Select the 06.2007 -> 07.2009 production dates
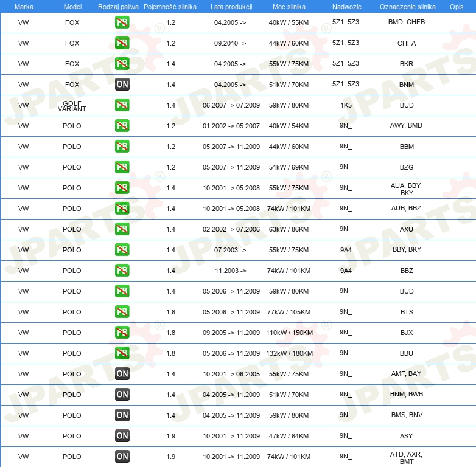This screenshot has height=467, width=476. click(x=231, y=105)
